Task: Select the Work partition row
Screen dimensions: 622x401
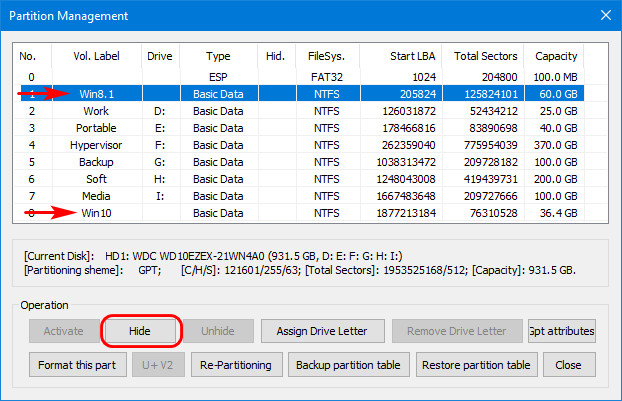Action: [299, 111]
